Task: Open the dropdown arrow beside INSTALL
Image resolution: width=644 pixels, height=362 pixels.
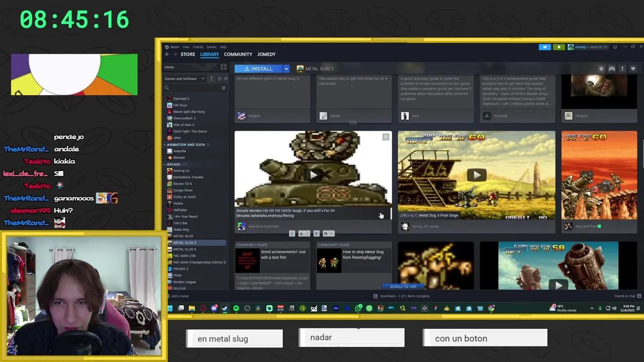Action: (286, 68)
